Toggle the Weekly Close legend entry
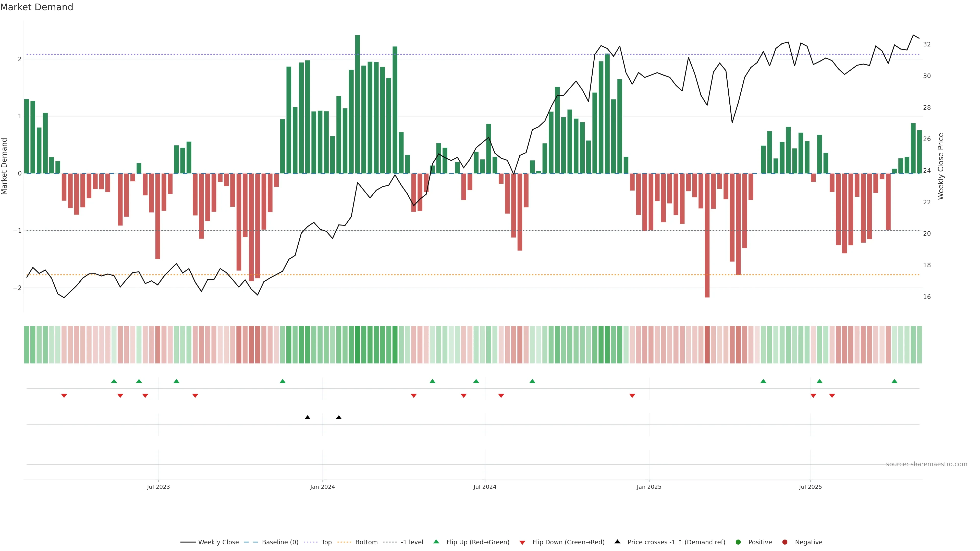The image size is (980, 551). click(x=218, y=542)
